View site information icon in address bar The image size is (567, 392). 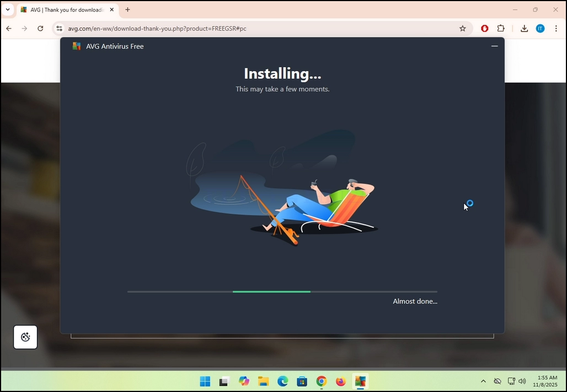point(60,28)
